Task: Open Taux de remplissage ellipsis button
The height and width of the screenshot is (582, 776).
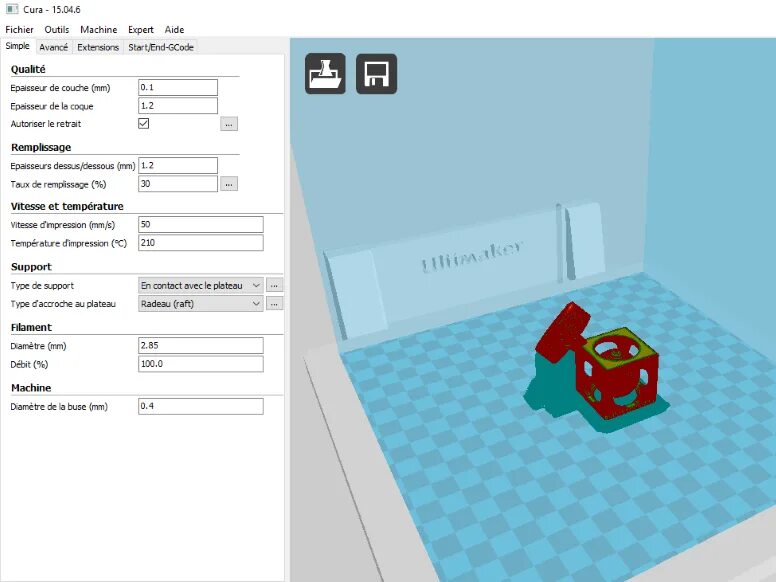Action: (229, 184)
